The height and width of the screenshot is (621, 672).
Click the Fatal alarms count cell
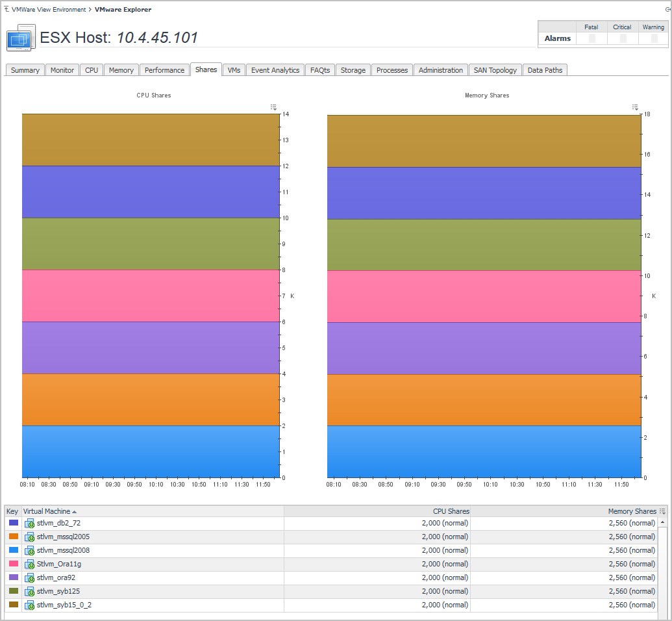(x=591, y=38)
